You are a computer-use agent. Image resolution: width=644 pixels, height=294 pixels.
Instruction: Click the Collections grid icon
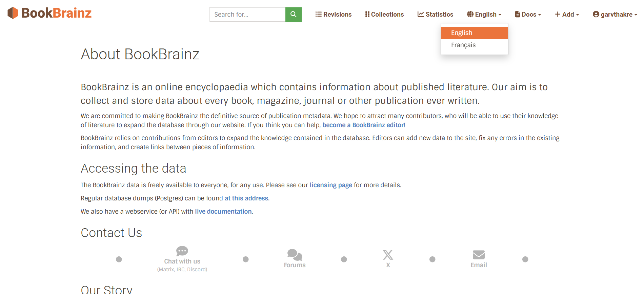click(367, 14)
